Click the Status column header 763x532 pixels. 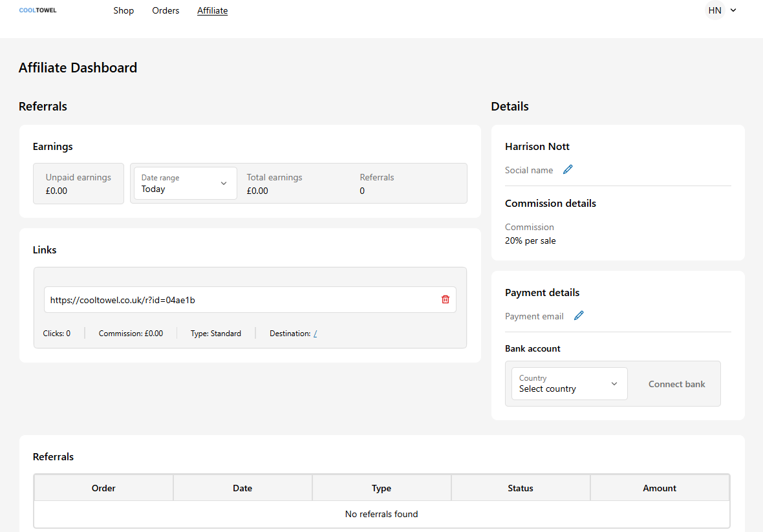pyautogui.click(x=521, y=488)
